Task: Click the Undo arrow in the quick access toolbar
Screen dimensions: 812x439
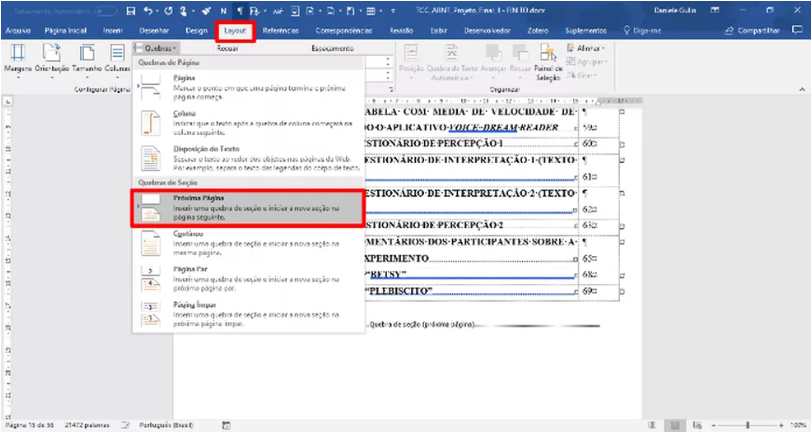Action: point(149,12)
